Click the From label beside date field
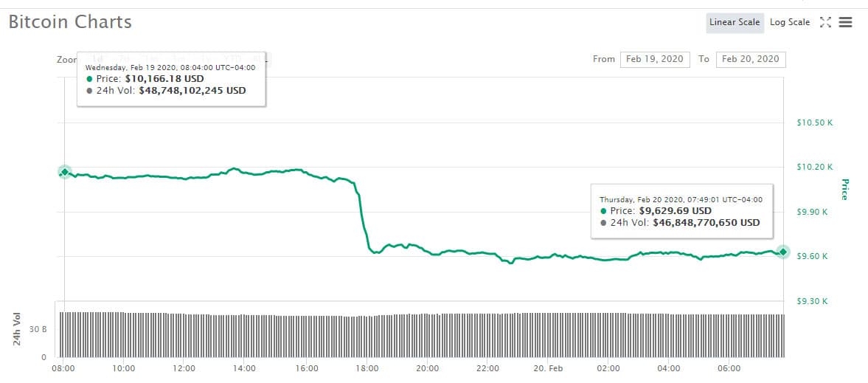The width and height of the screenshot is (868, 383). click(604, 59)
